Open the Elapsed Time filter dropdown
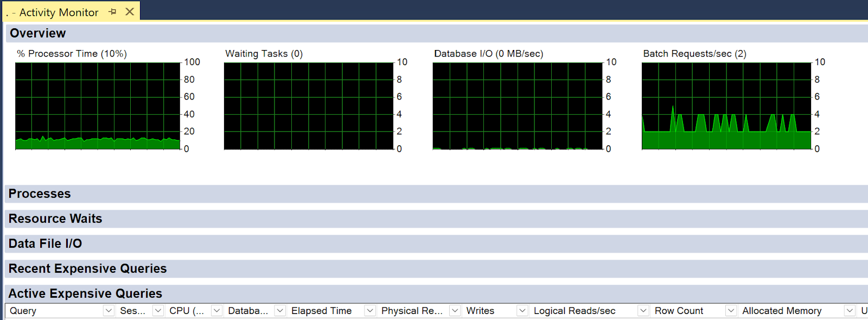The image size is (868, 320). (370, 311)
